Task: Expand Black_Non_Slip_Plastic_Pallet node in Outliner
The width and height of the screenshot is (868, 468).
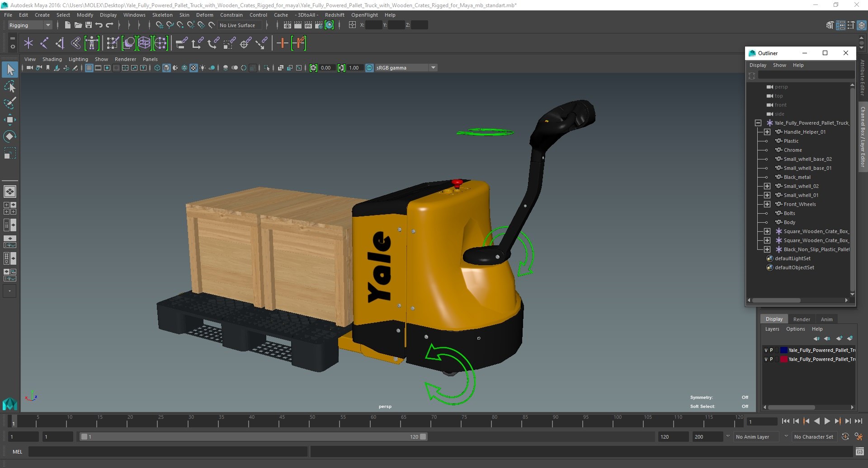Action: (767, 249)
